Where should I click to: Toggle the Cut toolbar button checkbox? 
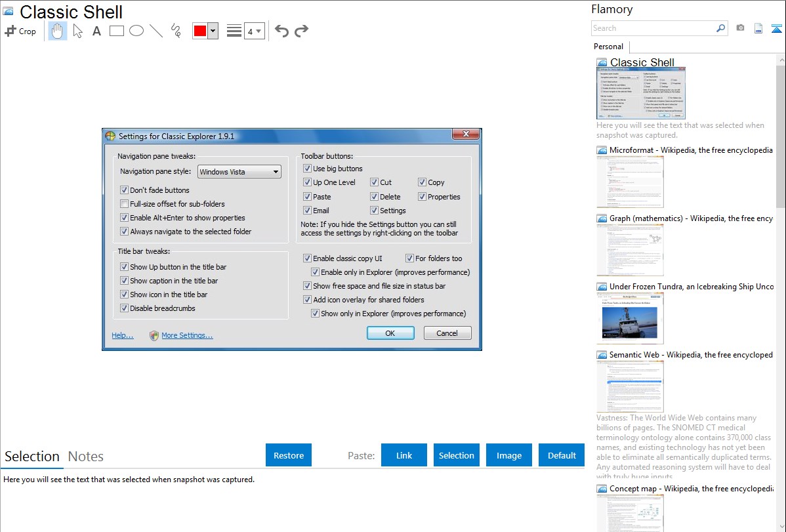[374, 182]
